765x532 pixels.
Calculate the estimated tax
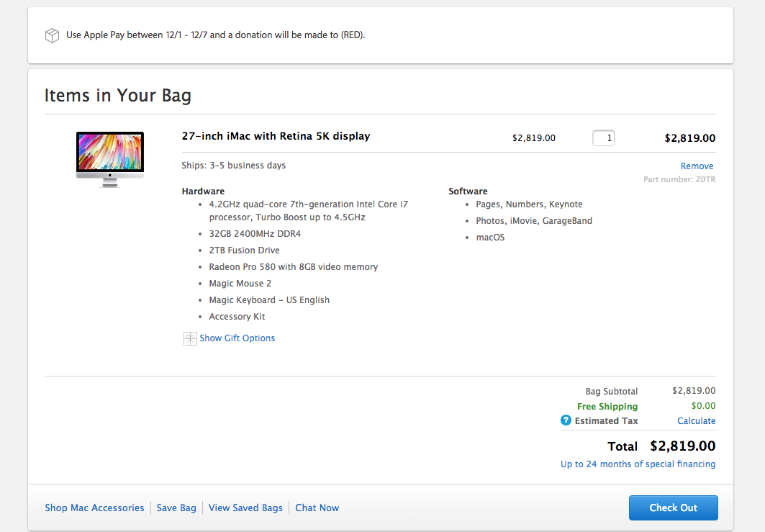pyautogui.click(x=696, y=420)
